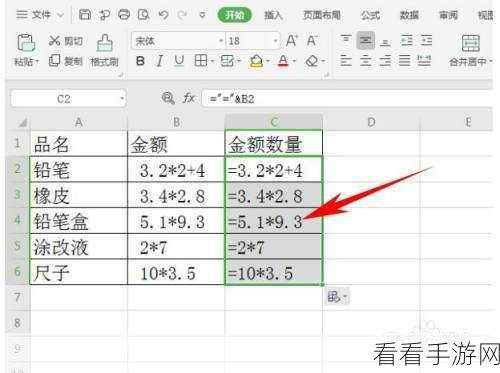Click the formula bar zoom magnifier icon

[167, 98]
